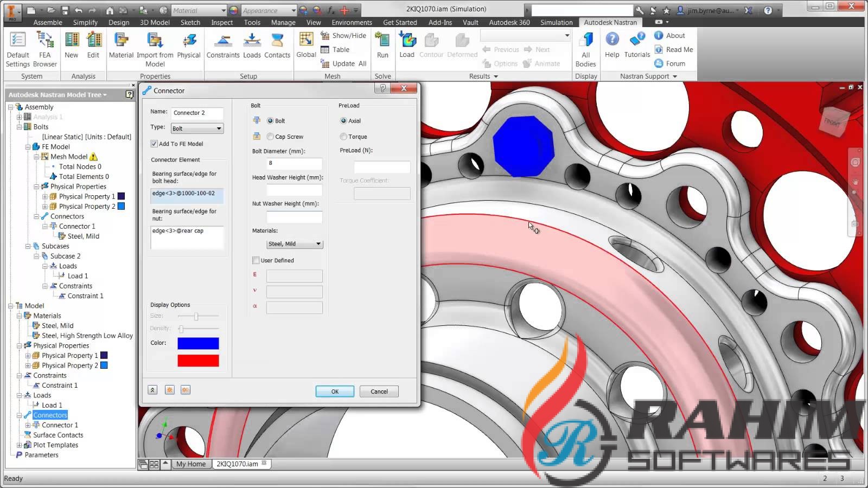Screen dimensions: 868x488
Task: Select the Parameters tree item
Action: point(41,455)
